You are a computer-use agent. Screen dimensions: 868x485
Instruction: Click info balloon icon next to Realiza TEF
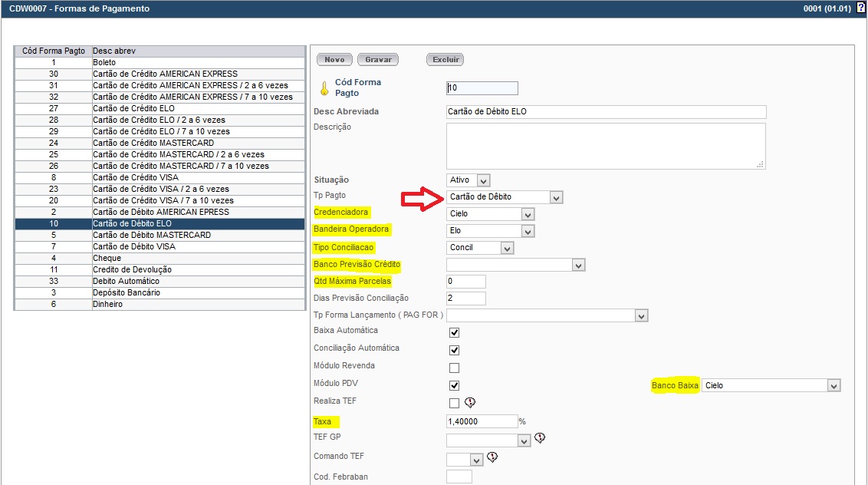[471, 403]
